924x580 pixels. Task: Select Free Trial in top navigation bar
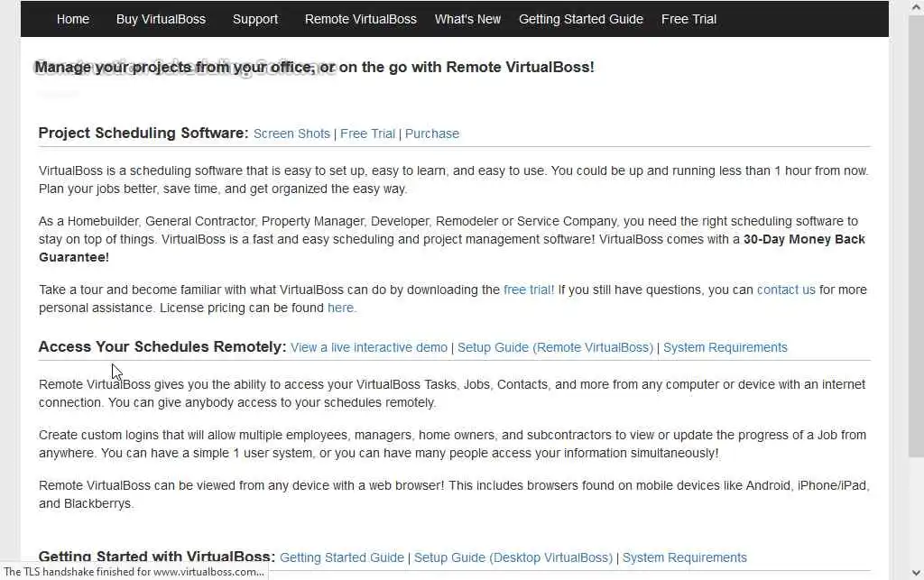pos(688,19)
